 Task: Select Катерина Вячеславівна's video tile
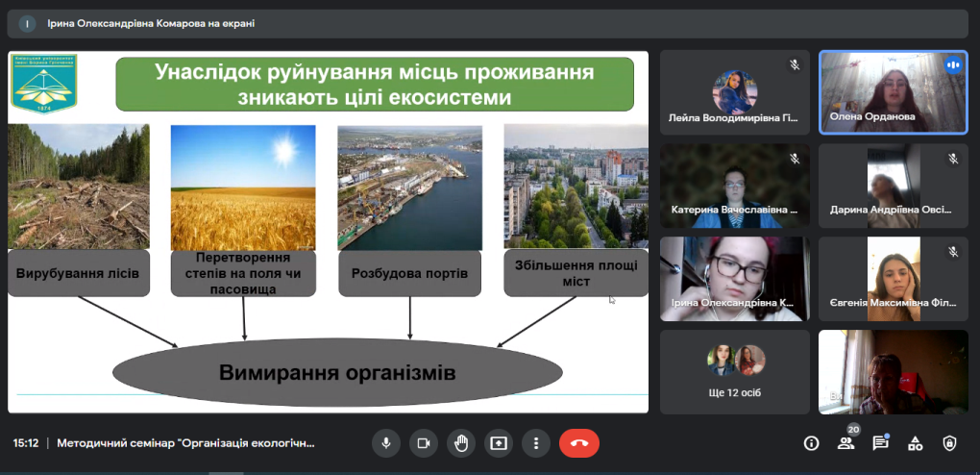(735, 186)
